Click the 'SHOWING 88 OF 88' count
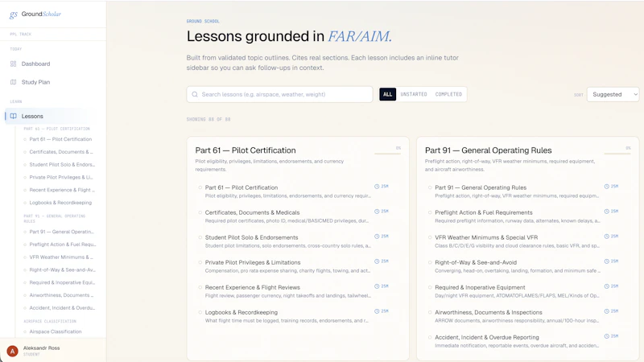This screenshot has height=362, width=644. pos(208,119)
